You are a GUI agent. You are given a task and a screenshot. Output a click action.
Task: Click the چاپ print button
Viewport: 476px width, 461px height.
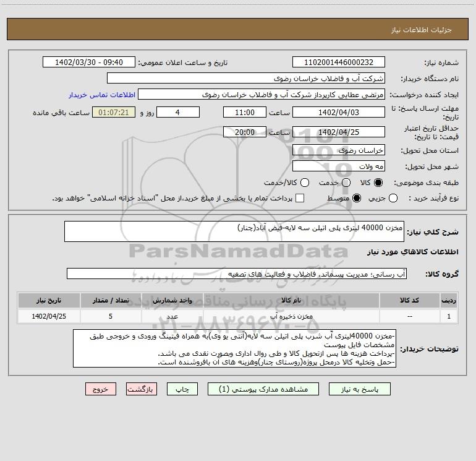(x=182, y=389)
